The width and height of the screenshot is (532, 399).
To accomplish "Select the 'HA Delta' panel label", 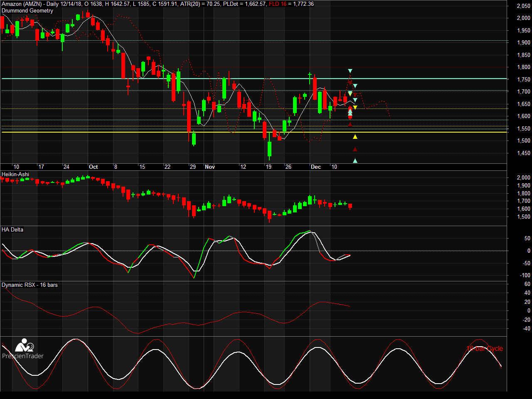I will pos(12,229).
